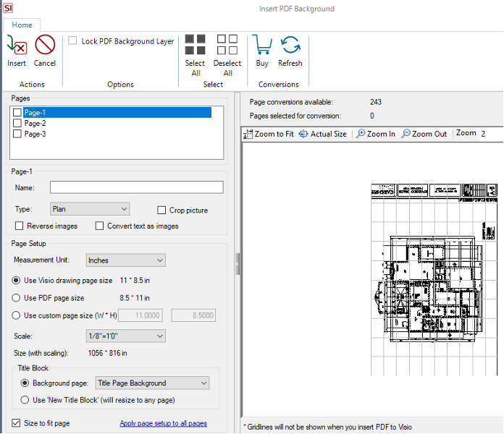Open the Type dropdown showing Plan
The width and height of the screenshot is (504, 434).
click(x=90, y=209)
